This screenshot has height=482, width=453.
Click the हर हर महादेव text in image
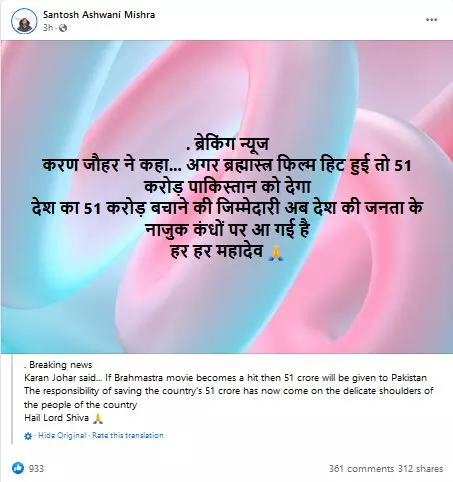point(217,251)
